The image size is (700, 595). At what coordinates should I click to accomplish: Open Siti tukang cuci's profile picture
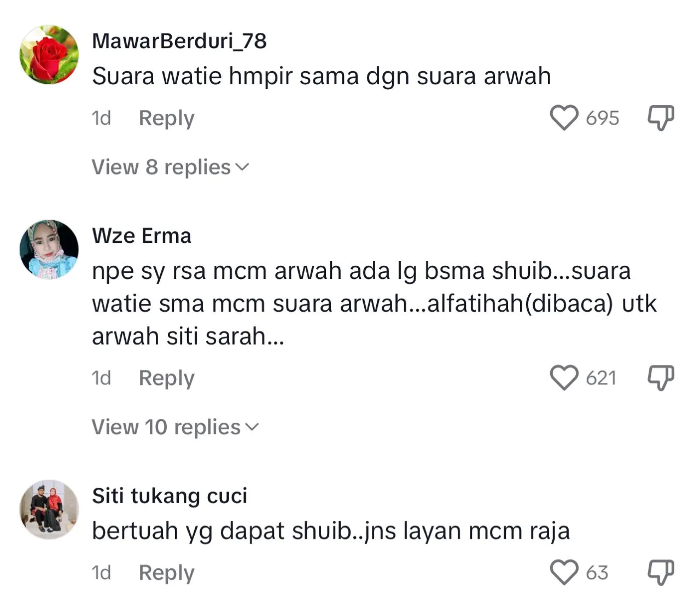(49, 510)
